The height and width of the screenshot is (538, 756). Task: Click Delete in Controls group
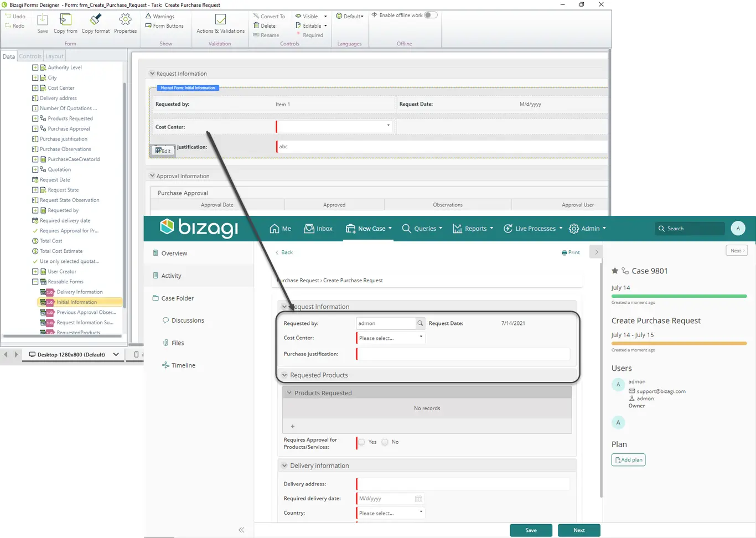(265, 25)
